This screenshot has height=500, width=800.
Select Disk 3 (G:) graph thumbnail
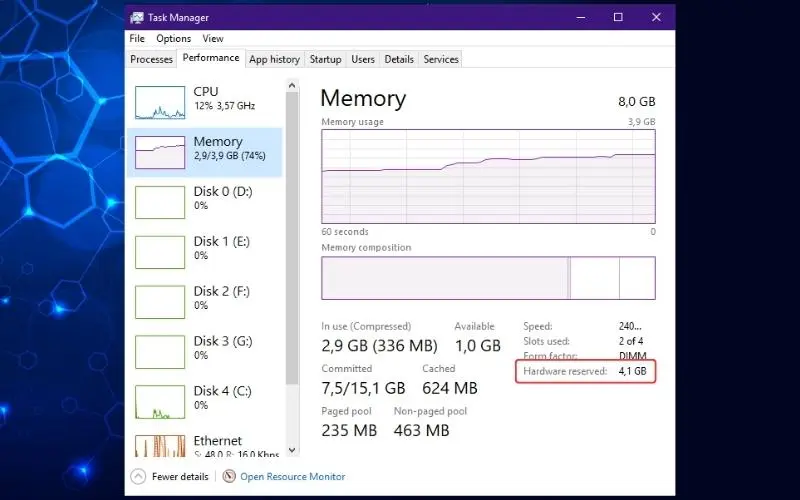[x=160, y=352]
